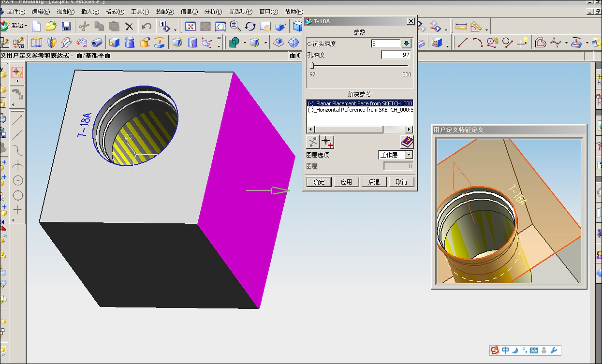Click the Point plus icon in sidebar
Image resolution: width=602 pixels, height=364 pixels.
pyautogui.click(x=18, y=210)
